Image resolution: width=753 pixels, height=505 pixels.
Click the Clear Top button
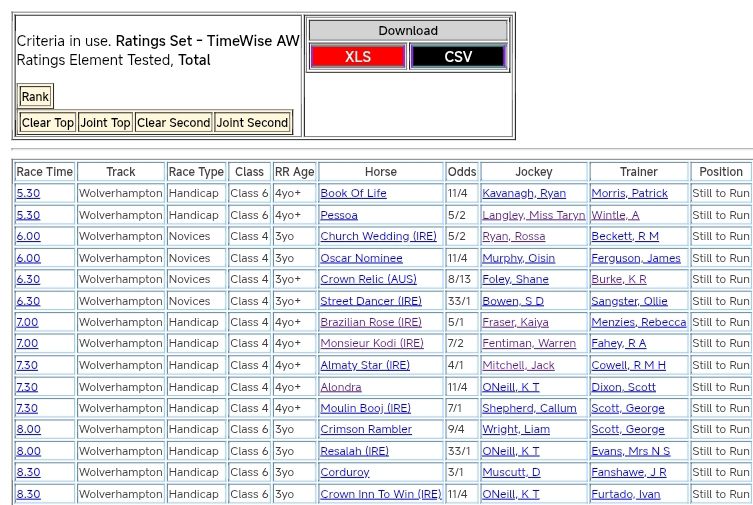pyautogui.click(x=47, y=123)
